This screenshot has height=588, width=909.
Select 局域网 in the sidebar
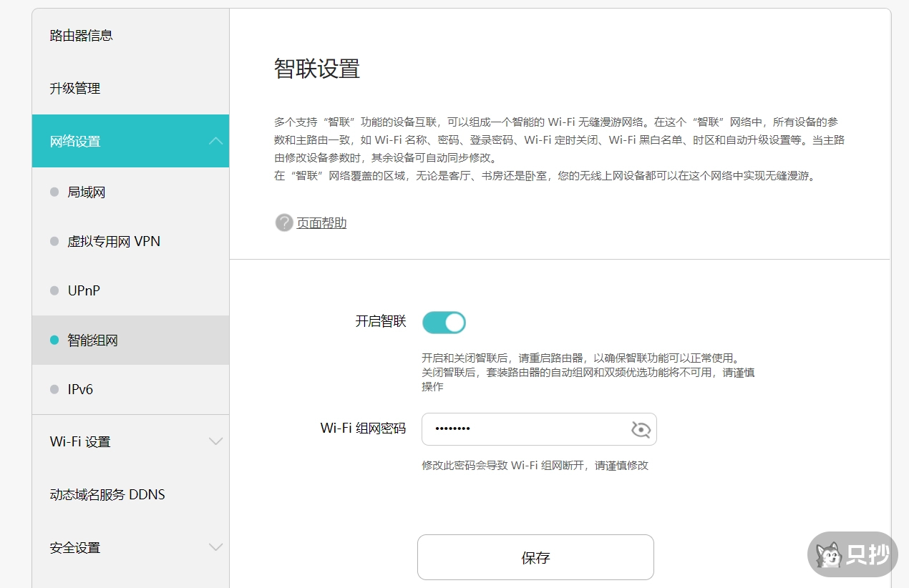tap(87, 192)
